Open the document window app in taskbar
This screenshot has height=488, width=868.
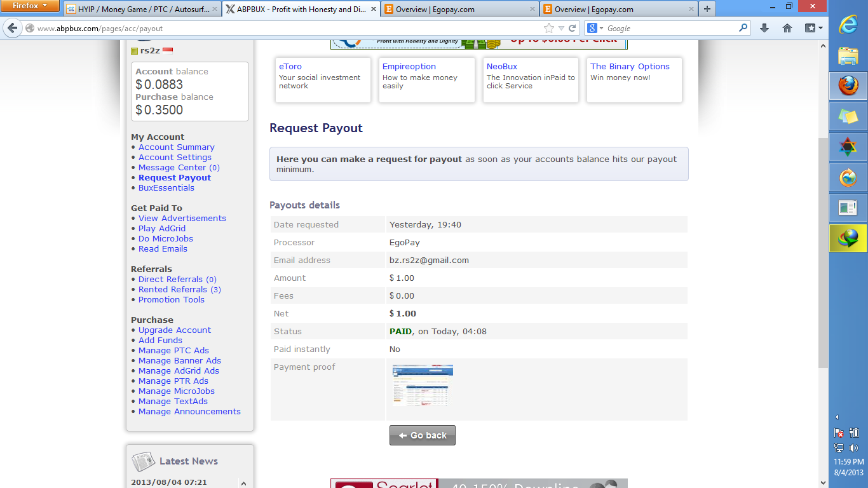(x=848, y=208)
